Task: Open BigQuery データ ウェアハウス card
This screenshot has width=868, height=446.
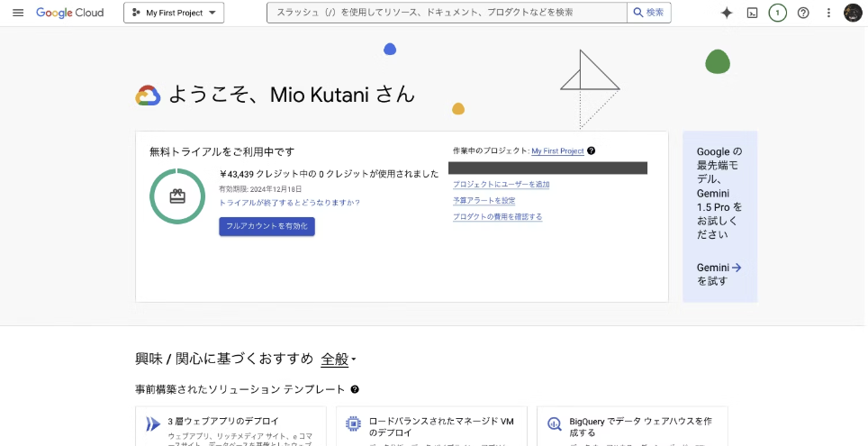Action: click(x=632, y=426)
